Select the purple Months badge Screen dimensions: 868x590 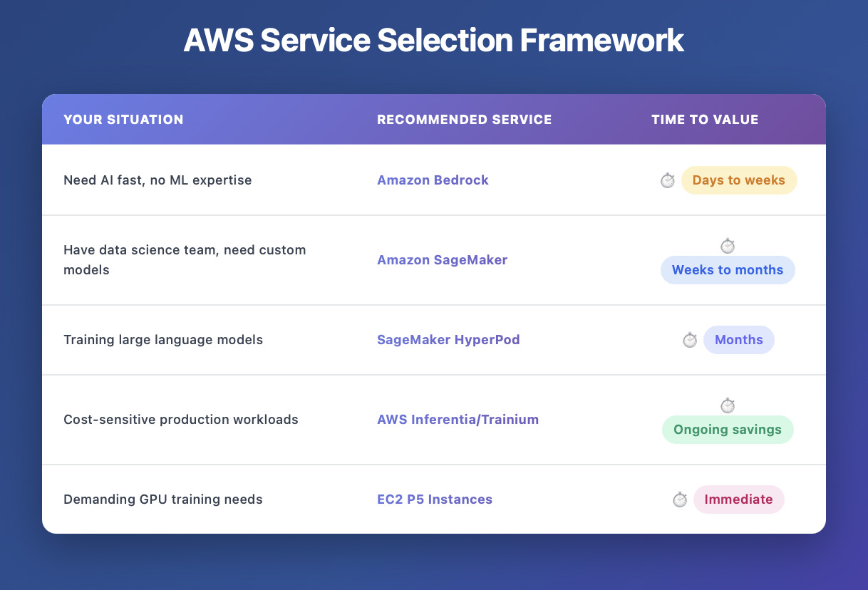[x=738, y=340]
